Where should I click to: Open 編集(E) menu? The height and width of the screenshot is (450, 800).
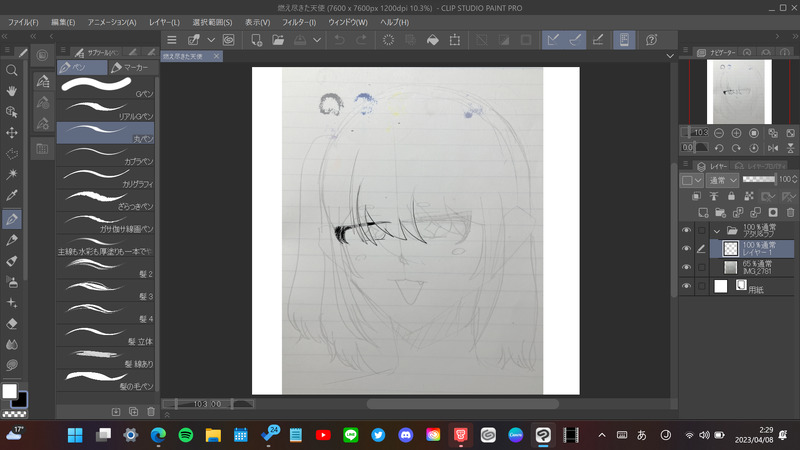coord(63,22)
